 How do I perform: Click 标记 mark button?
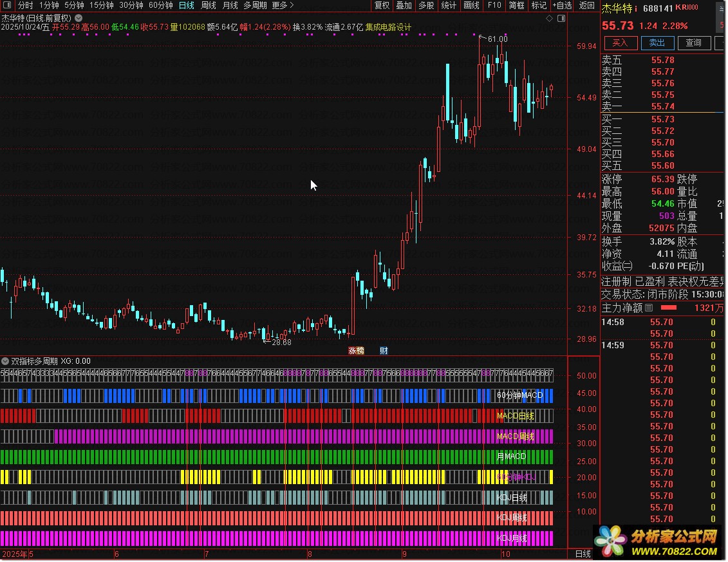(539, 5)
